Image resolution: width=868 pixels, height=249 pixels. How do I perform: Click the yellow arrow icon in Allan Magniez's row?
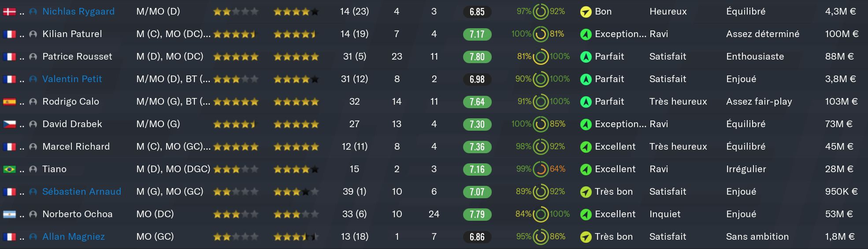[586, 237]
